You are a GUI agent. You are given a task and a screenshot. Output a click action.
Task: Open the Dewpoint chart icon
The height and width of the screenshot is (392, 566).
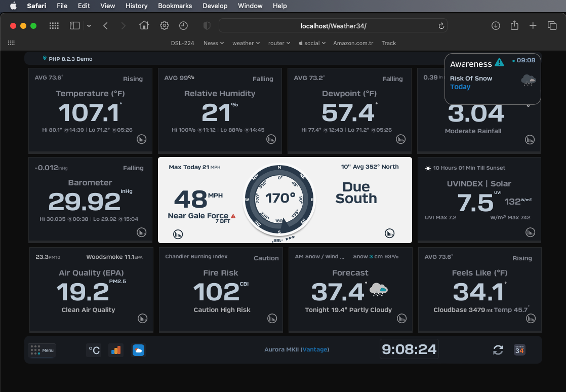pos(400,139)
